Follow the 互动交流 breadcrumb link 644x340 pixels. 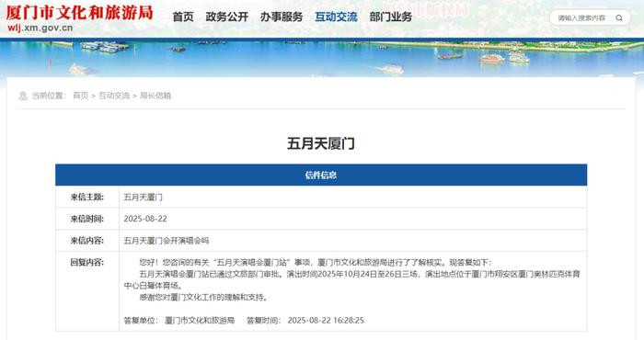coord(114,96)
